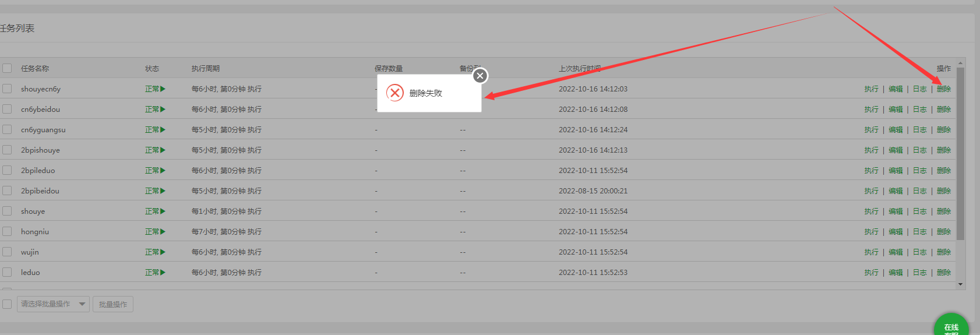Check the bottom batch-select checkbox
The image size is (980, 335).
pos(7,304)
